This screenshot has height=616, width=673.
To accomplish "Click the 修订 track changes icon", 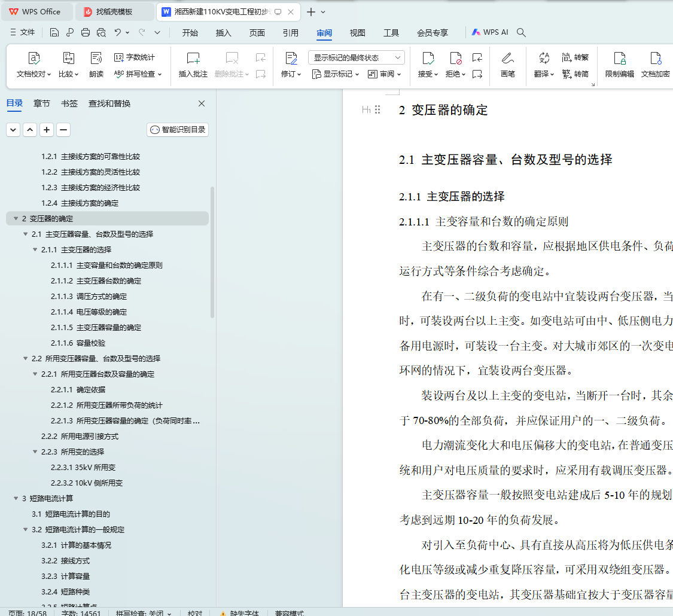I will (291, 58).
